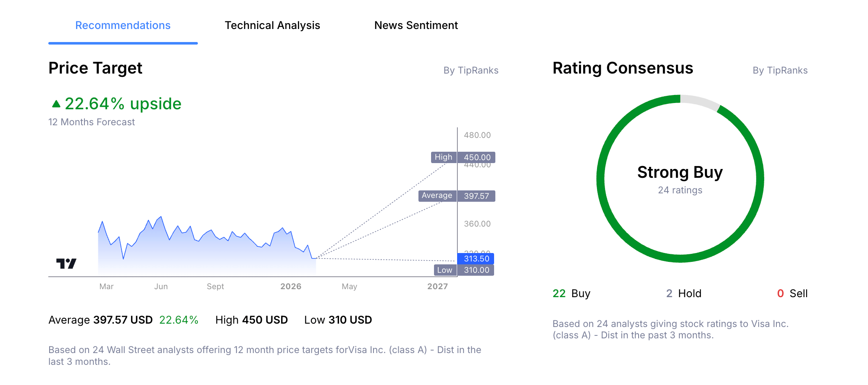Select the High 450.00 price label
This screenshot has width=868, height=385.
(x=462, y=157)
